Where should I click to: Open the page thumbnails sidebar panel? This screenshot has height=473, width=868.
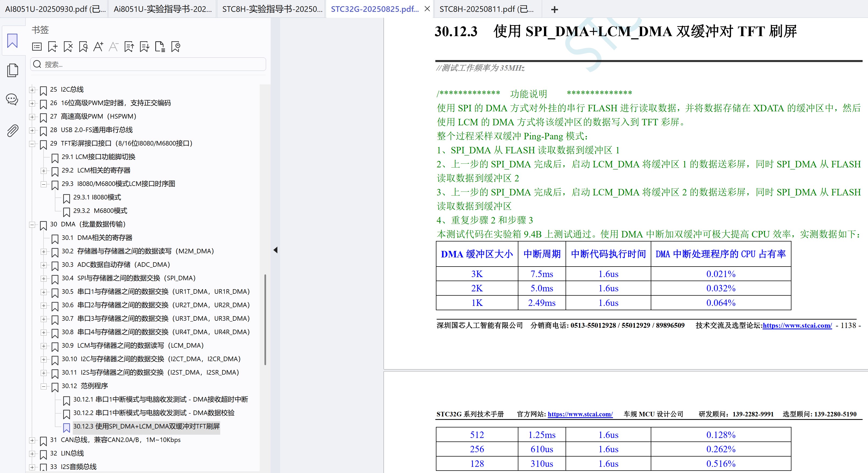coord(12,70)
